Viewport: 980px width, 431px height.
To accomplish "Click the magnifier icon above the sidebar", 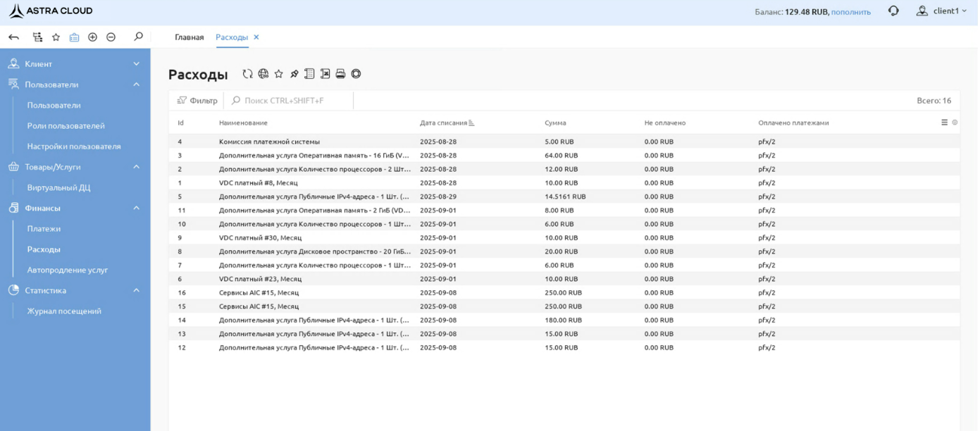I will click(x=138, y=37).
